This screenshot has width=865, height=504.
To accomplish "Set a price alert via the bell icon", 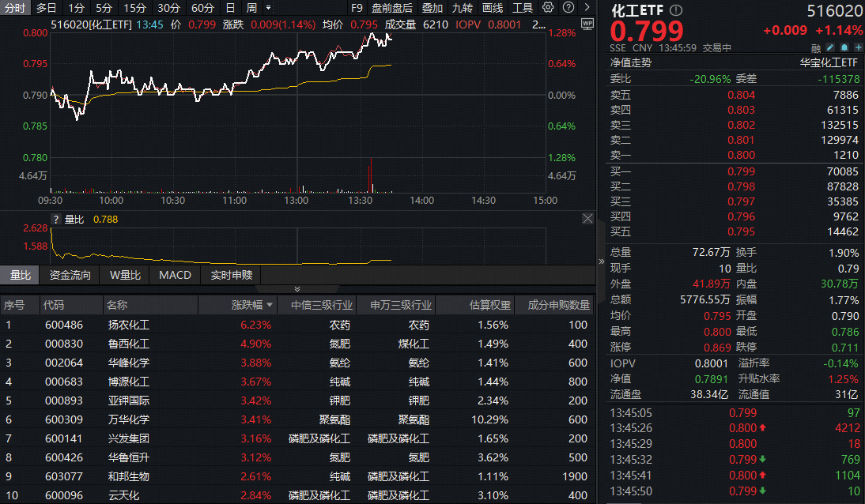I will pyautogui.click(x=844, y=48).
